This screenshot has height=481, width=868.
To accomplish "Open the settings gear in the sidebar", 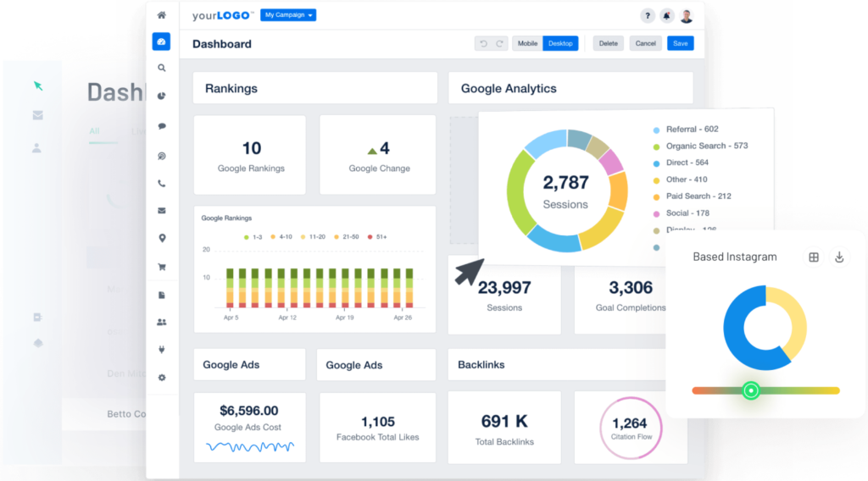I will click(162, 378).
